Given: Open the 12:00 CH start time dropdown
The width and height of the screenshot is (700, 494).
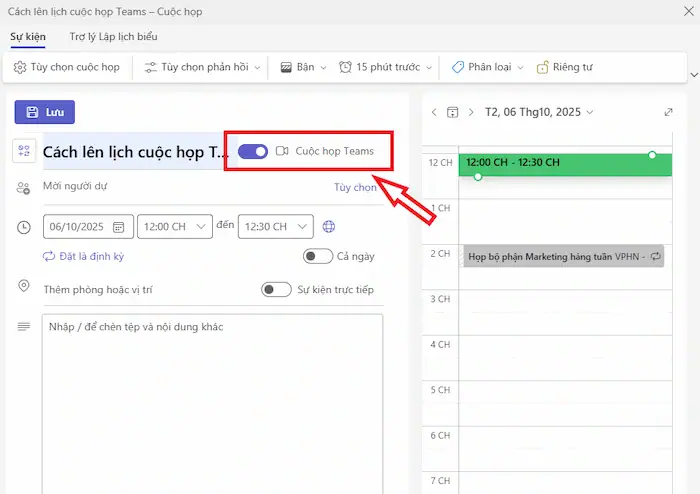Looking at the screenshot, I should point(174,227).
